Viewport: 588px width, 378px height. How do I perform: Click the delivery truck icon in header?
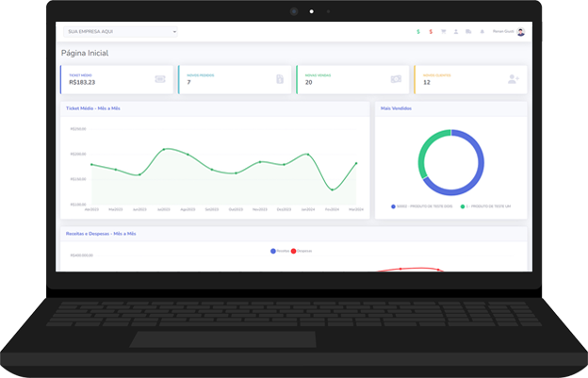(x=468, y=31)
